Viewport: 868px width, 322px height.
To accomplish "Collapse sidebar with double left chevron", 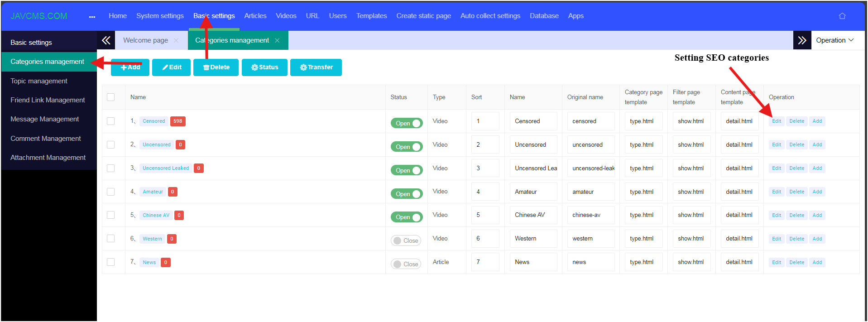I will click(106, 40).
